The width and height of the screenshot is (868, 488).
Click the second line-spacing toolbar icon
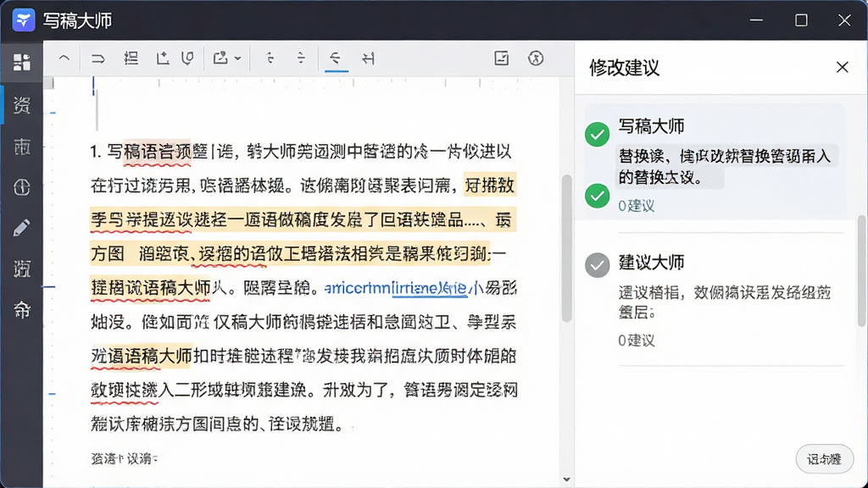[x=301, y=58]
